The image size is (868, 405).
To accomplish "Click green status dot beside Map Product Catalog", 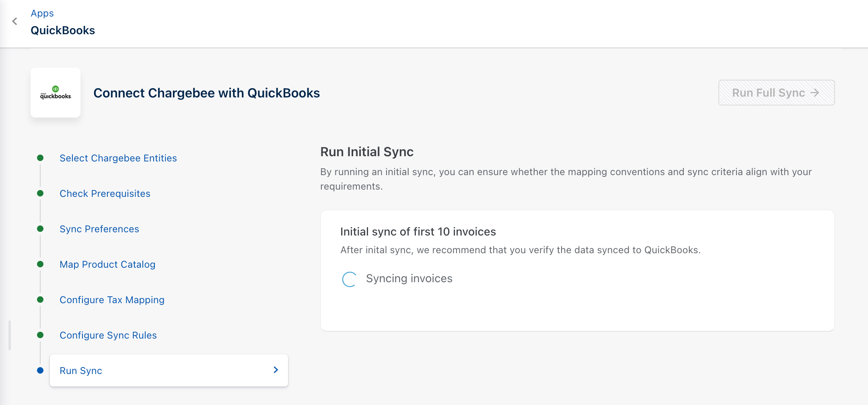I will point(40,264).
